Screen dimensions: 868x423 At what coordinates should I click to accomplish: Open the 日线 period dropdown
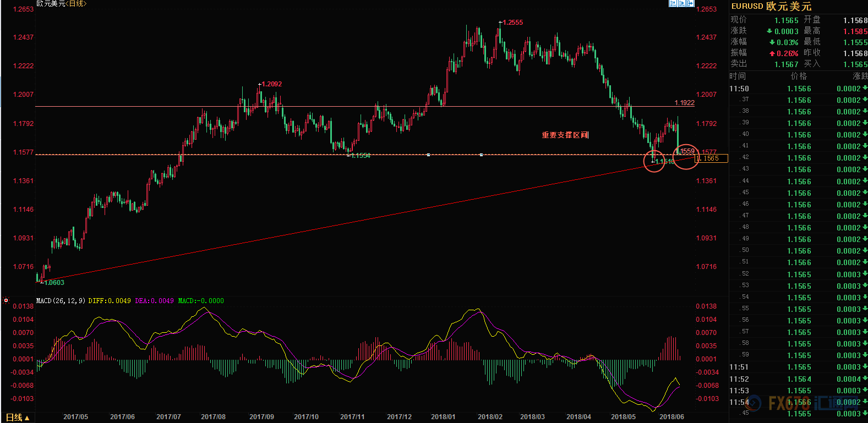point(18,417)
